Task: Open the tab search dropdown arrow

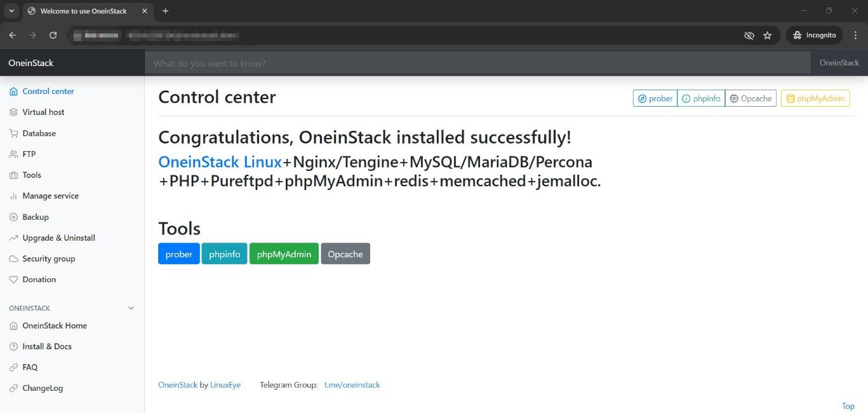Action: (11, 11)
